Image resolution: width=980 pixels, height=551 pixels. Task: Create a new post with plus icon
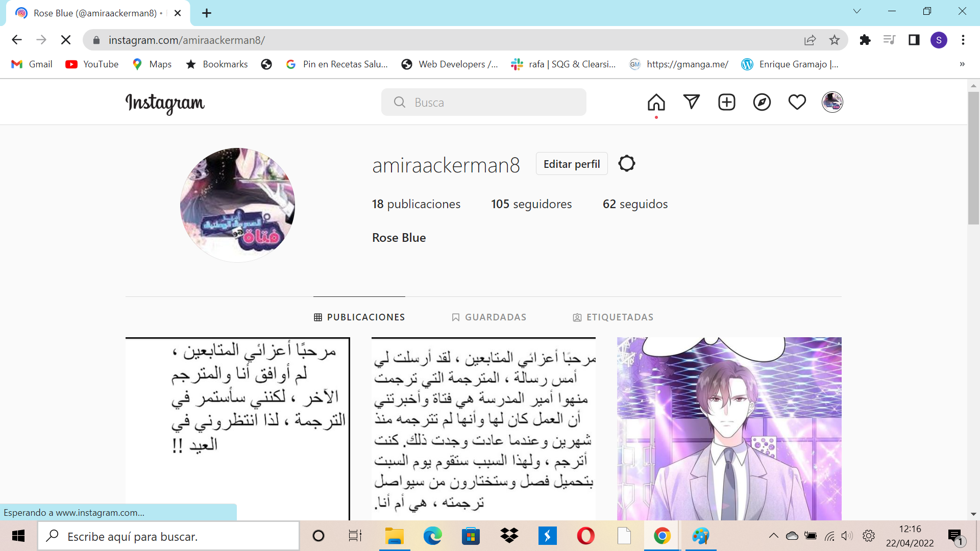727,102
